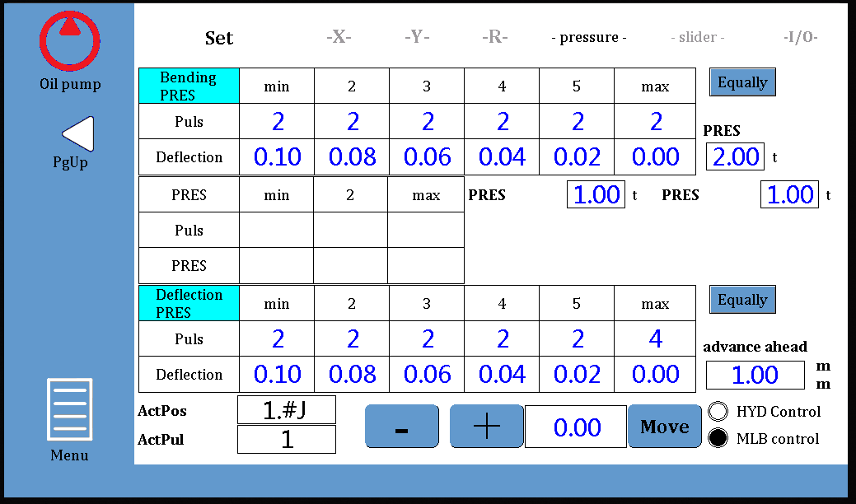Edit Deflection PRES max Puls value 4
The height and width of the screenshot is (504, 856).
pos(655,338)
